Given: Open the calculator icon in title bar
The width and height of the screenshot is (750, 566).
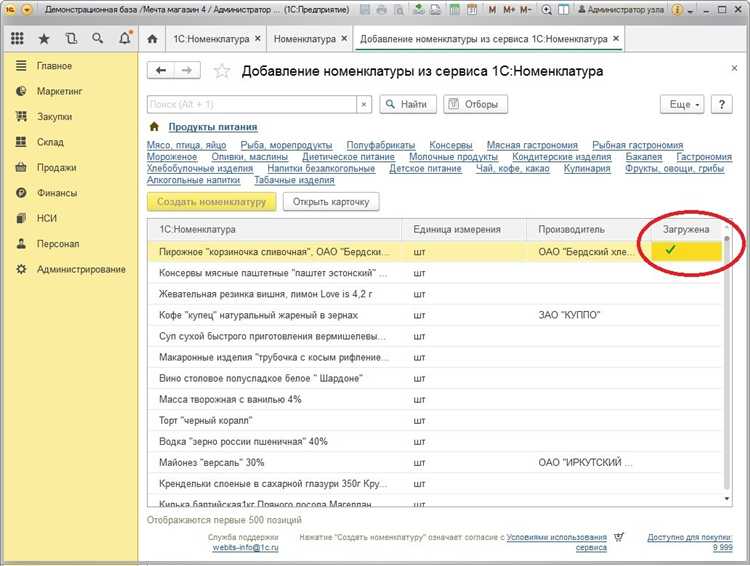Looking at the screenshot, I should 455,10.
